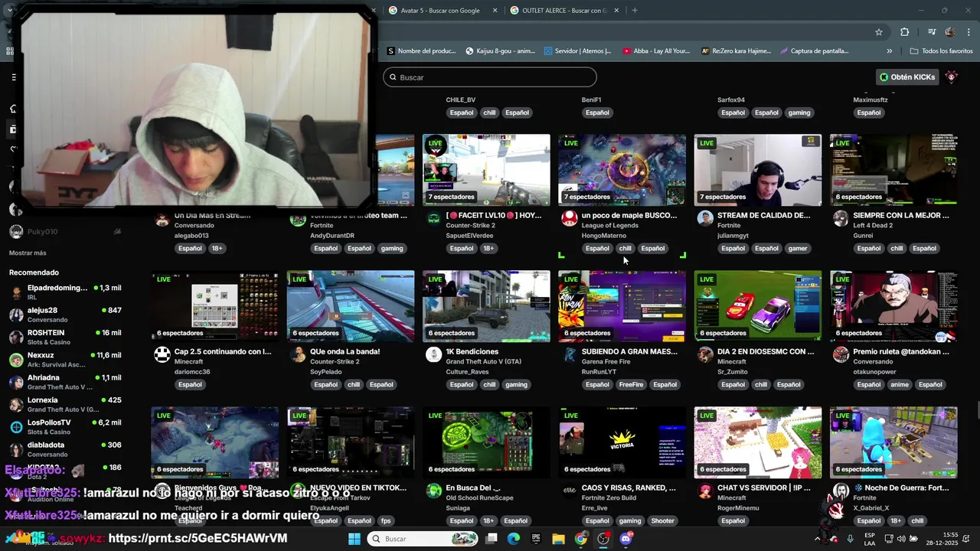
Task: Bookmark this page with the star icon
Action: (879, 32)
